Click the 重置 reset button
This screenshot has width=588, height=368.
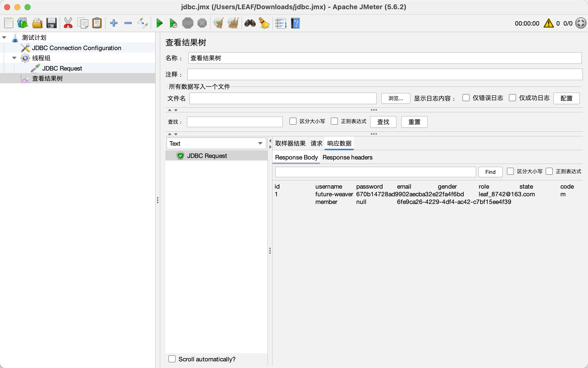tap(414, 122)
